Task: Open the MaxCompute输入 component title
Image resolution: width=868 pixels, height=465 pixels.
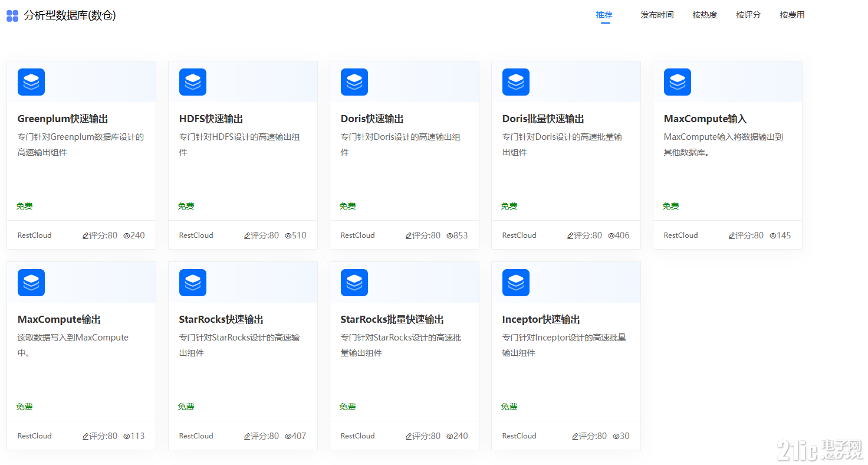Action: (x=705, y=119)
